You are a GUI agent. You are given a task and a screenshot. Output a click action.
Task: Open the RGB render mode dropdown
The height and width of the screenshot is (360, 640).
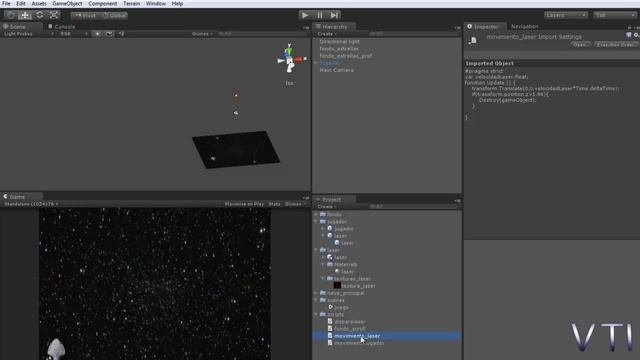[x=73, y=34]
